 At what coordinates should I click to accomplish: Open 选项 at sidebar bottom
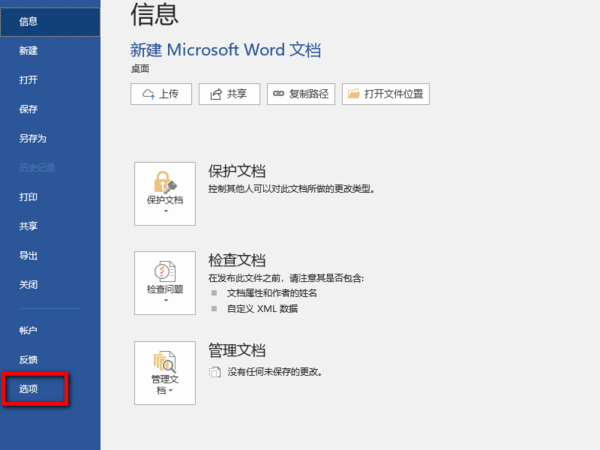point(50,389)
